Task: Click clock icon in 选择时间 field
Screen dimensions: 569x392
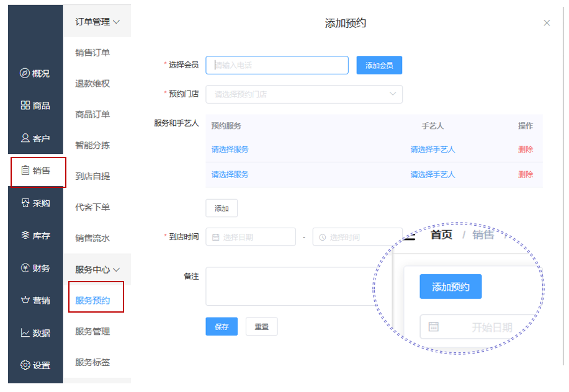Action: point(322,237)
